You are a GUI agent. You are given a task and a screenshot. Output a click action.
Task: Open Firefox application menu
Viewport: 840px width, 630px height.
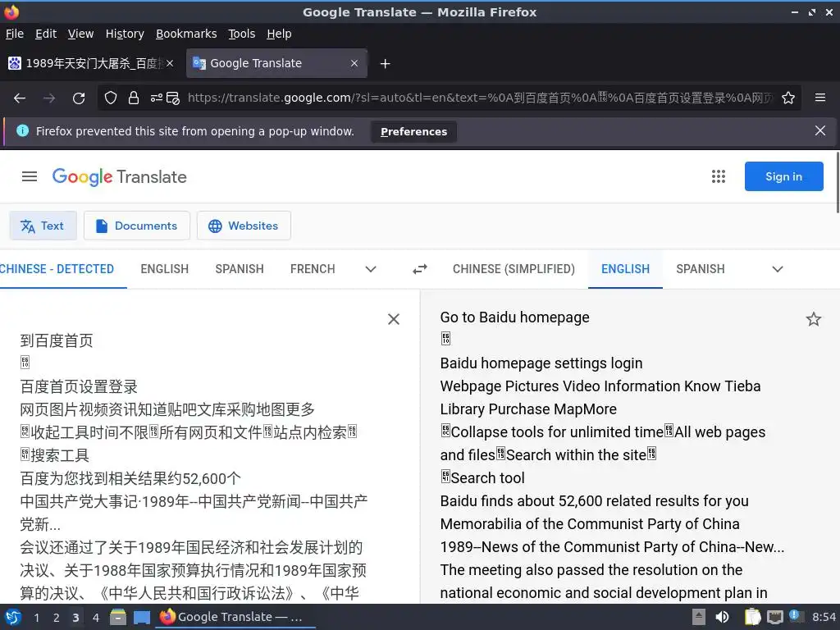[x=820, y=98]
